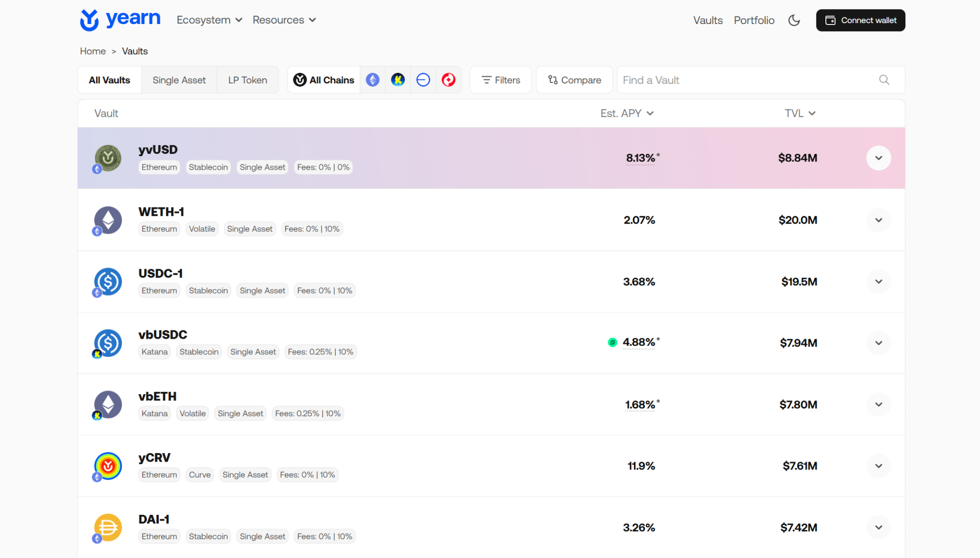The height and width of the screenshot is (558, 980).
Task: Click the Fees: 0% | 0% tag
Action: [x=323, y=167]
